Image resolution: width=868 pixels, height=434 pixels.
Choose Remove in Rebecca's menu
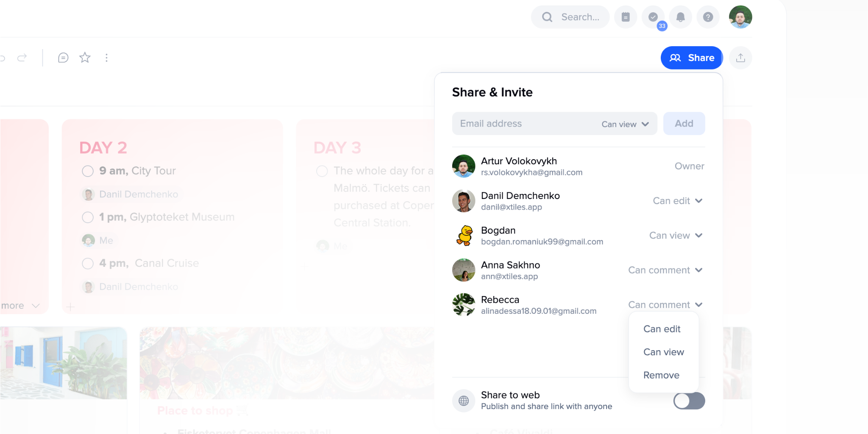[x=661, y=375]
